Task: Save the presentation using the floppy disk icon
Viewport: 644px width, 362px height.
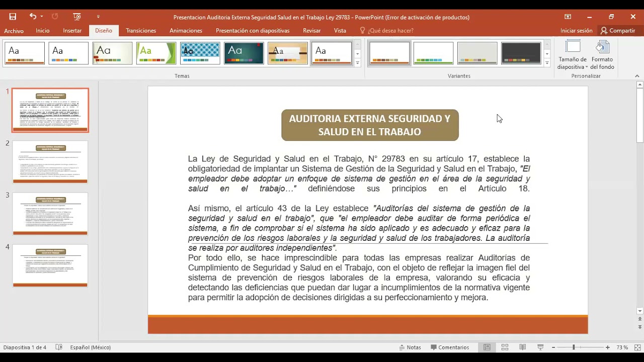Action: click(13, 17)
